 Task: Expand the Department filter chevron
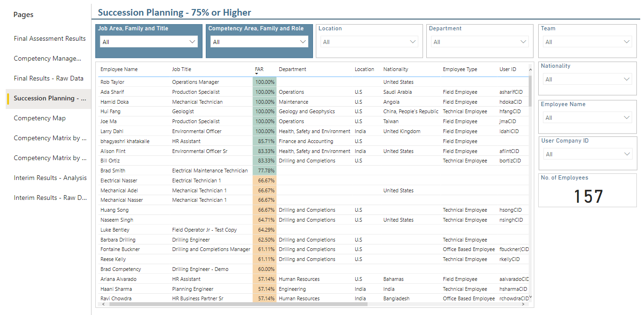(524, 42)
